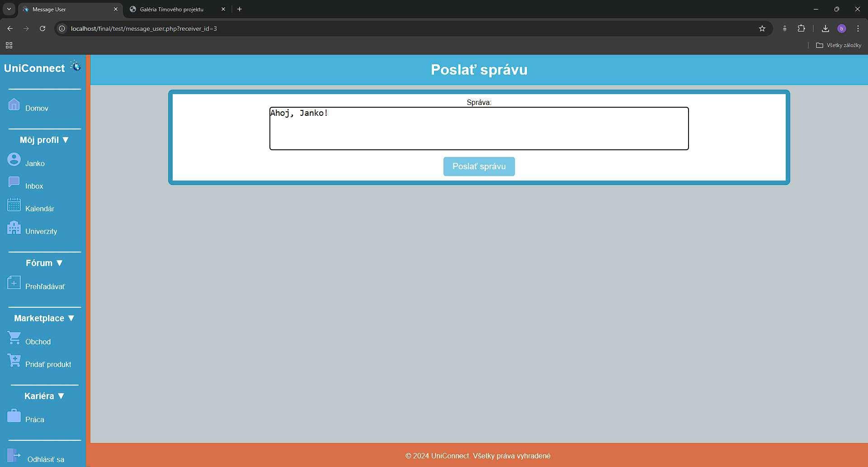Open the Všetky záložky bookmarks folder
The width and height of the screenshot is (868, 467).
839,45
